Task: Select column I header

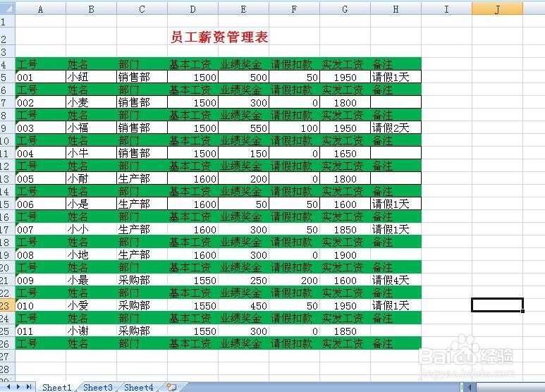Action: [x=446, y=9]
